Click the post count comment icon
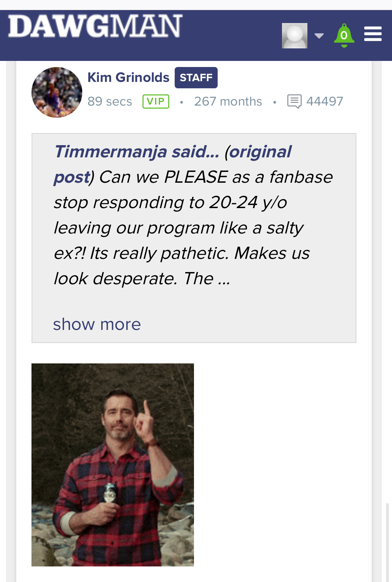Viewport: 392px width, 582px height. [x=294, y=102]
